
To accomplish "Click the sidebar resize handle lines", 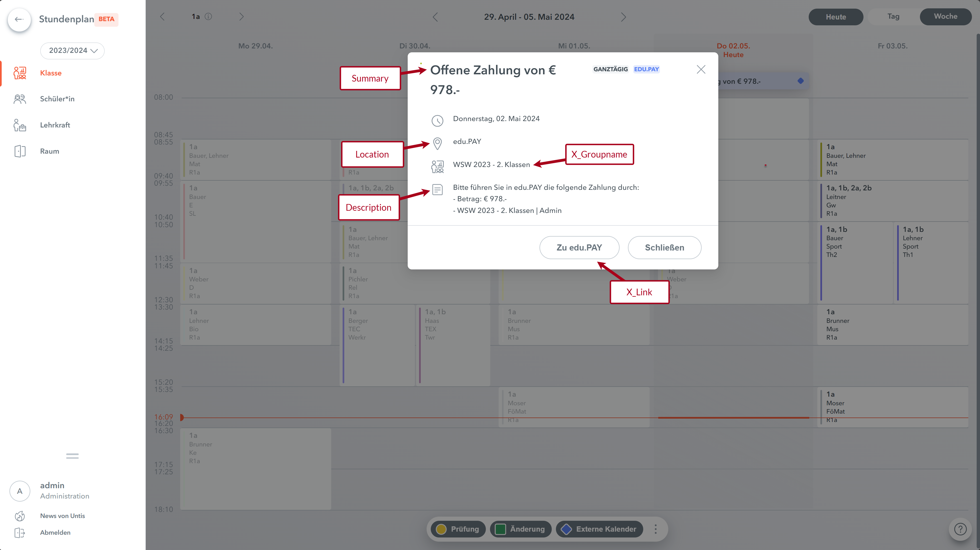I will tap(72, 456).
